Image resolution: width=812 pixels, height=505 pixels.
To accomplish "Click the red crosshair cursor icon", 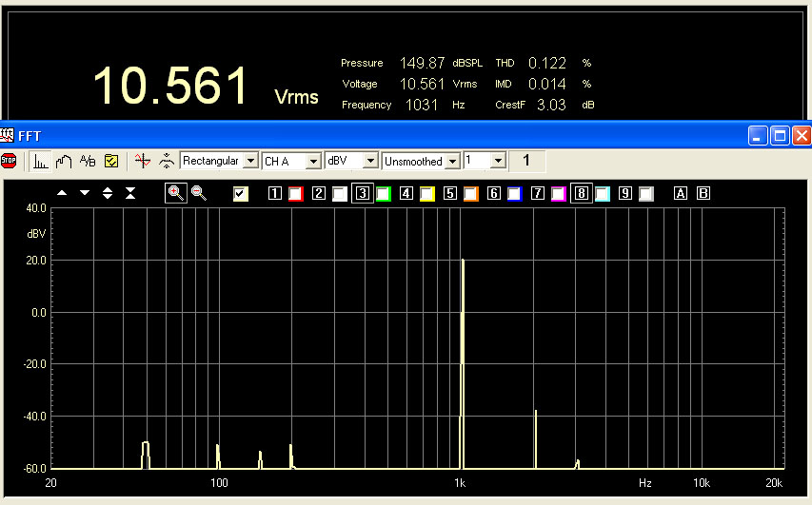I will click(x=142, y=161).
